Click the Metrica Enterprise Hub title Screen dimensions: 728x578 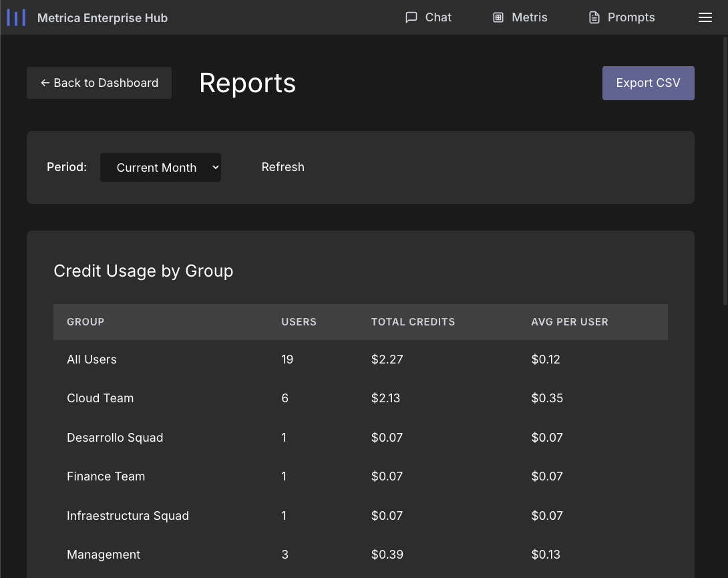(102, 18)
